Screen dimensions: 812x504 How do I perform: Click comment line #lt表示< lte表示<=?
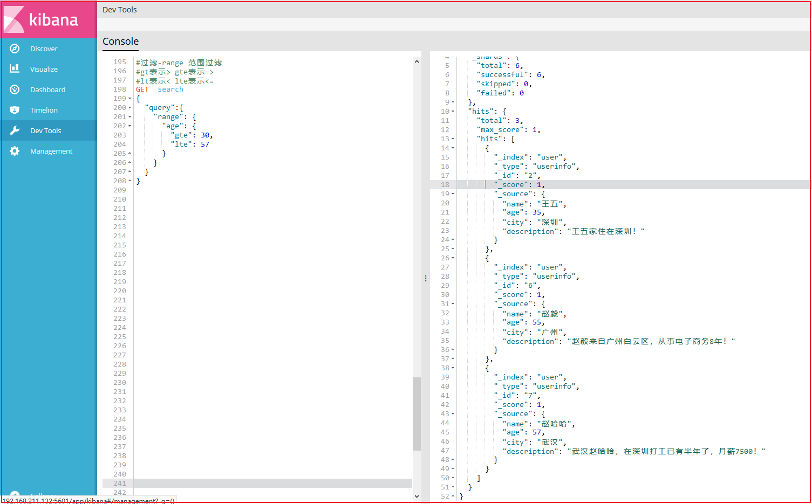click(x=175, y=81)
